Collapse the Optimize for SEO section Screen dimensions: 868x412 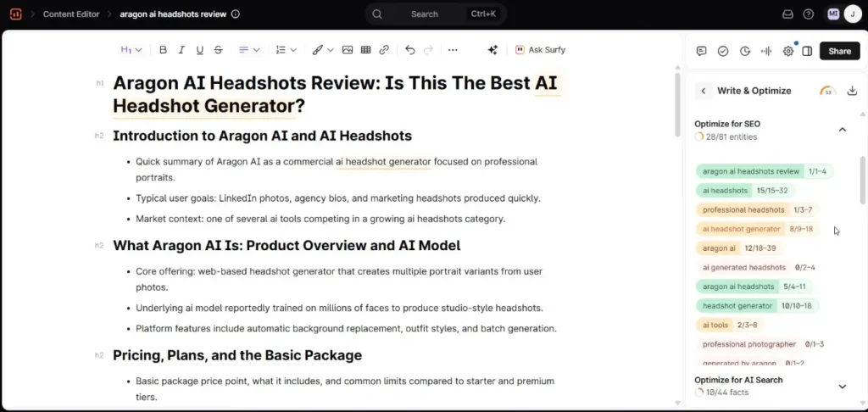pyautogui.click(x=843, y=130)
